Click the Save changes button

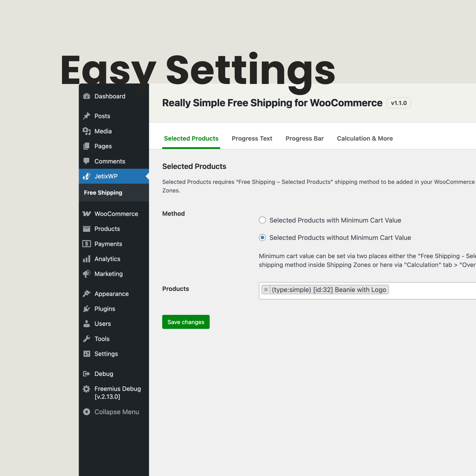[186, 322]
